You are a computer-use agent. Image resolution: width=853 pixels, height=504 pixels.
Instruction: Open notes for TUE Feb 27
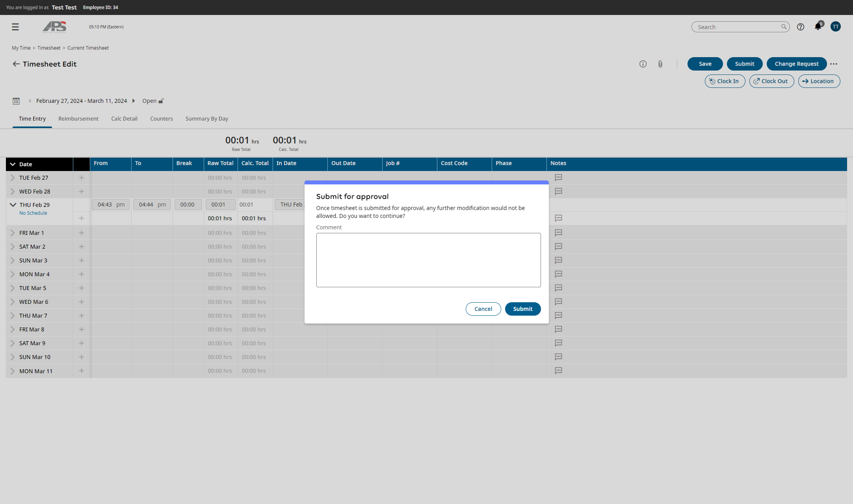pyautogui.click(x=558, y=178)
